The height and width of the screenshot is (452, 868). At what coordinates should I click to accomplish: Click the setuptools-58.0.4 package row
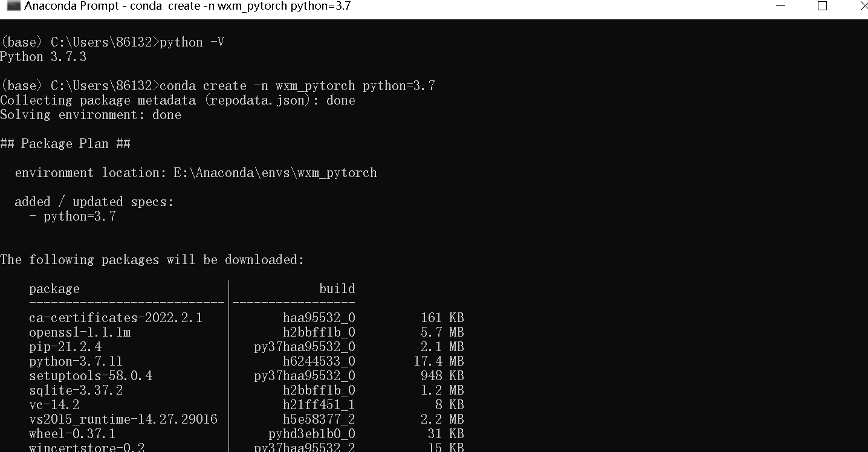coord(247,376)
